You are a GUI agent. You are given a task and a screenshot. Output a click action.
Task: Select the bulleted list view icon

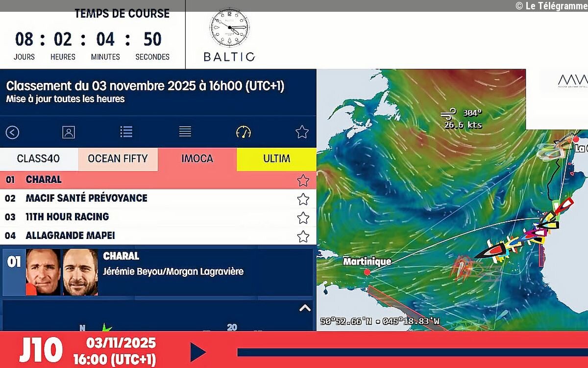126,132
